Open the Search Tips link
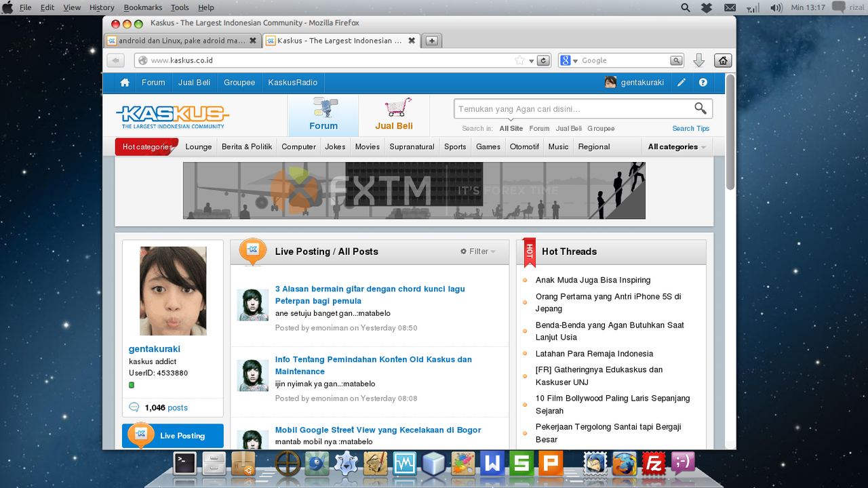 pyautogui.click(x=690, y=128)
